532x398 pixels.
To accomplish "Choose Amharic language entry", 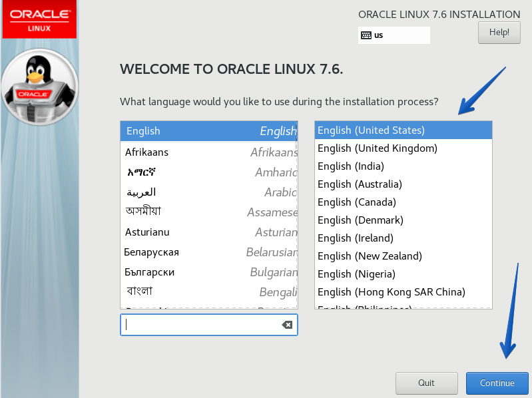I will pyautogui.click(x=208, y=172).
